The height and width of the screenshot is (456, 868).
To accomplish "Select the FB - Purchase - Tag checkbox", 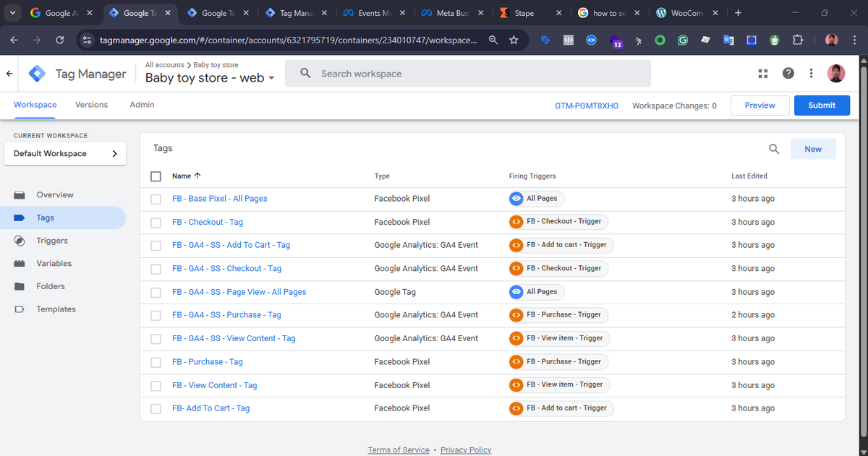I will (156, 362).
